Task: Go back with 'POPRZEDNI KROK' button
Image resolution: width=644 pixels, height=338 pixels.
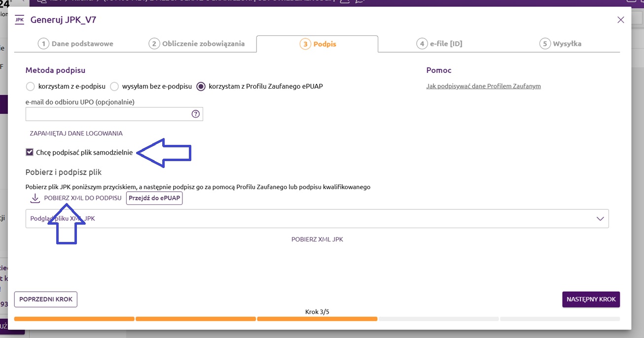Action: 46,299
